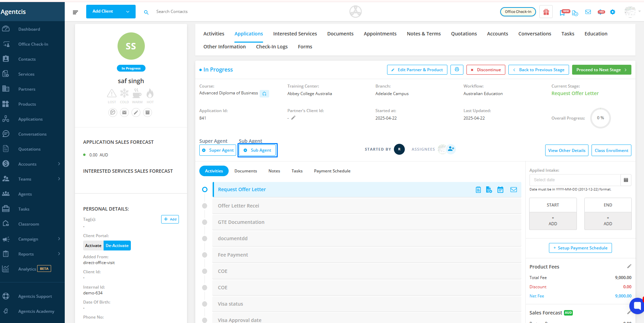Open the user profile dropdown
Image resolution: width=644 pixels, height=323 pixels.
632,12
